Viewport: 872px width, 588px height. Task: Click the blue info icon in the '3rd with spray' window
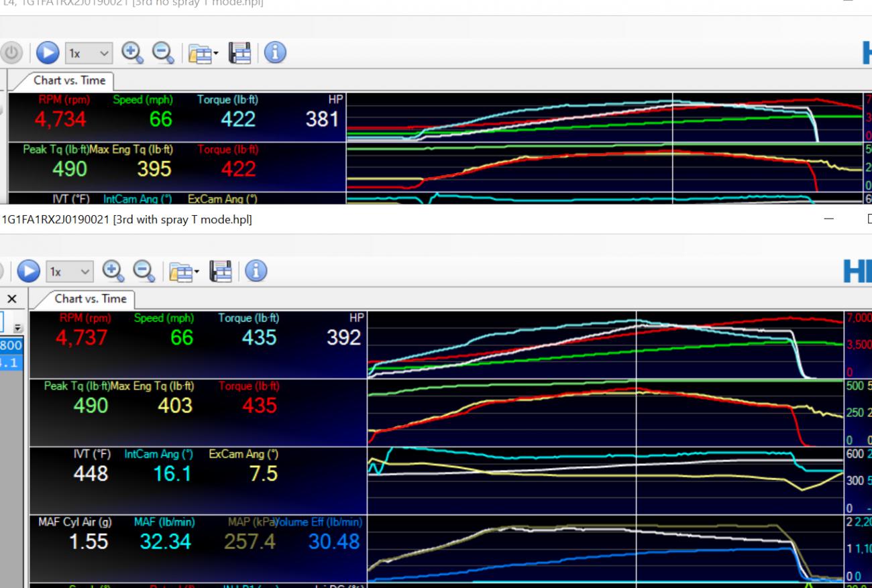(x=256, y=271)
